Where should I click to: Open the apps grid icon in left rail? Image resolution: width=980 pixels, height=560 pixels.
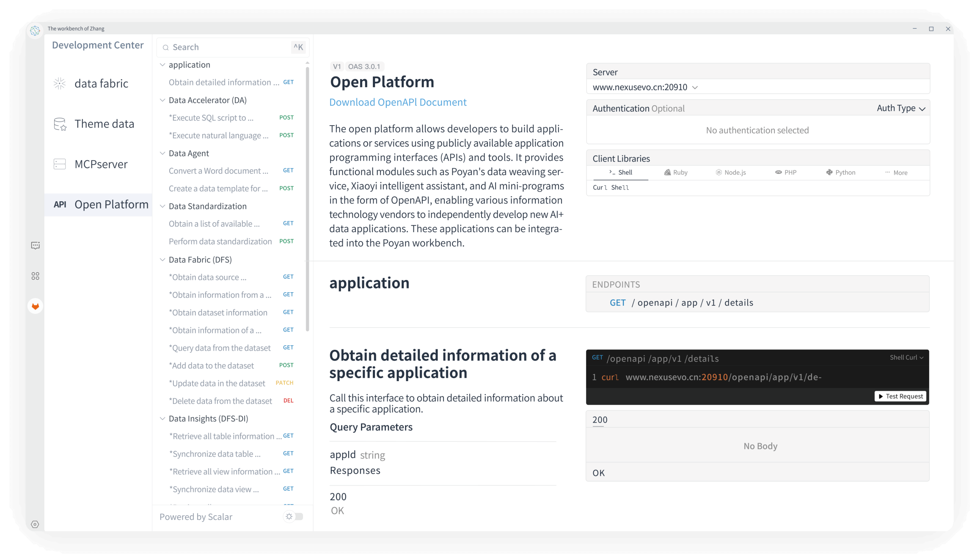(35, 276)
